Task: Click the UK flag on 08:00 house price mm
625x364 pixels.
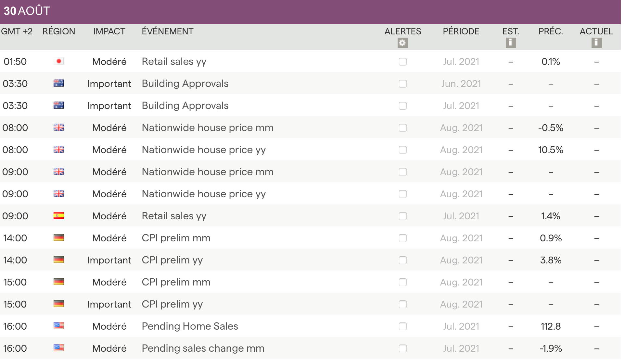Action: point(59,127)
